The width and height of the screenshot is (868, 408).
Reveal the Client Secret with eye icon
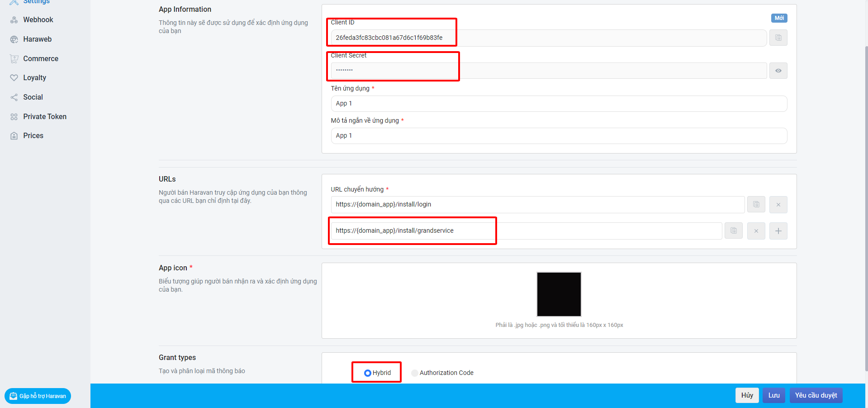[x=778, y=71]
